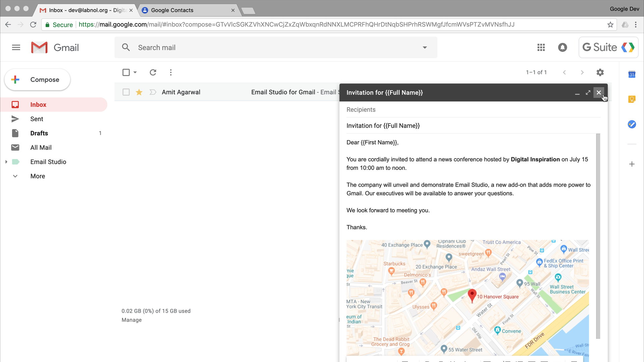The height and width of the screenshot is (362, 644).
Task: Open Gmail settings gear
Action: 600,72
